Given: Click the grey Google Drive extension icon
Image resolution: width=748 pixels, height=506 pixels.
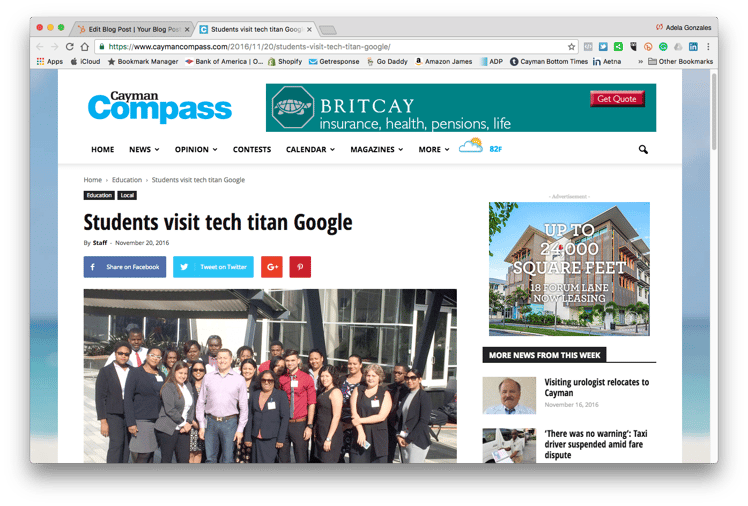Looking at the screenshot, I should pos(678,47).
